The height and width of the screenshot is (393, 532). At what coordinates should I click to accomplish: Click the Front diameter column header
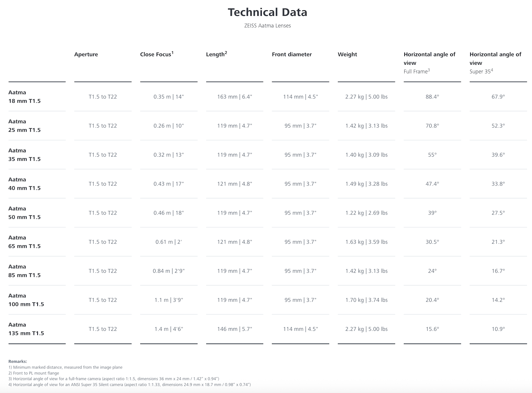tap(292, 55)
